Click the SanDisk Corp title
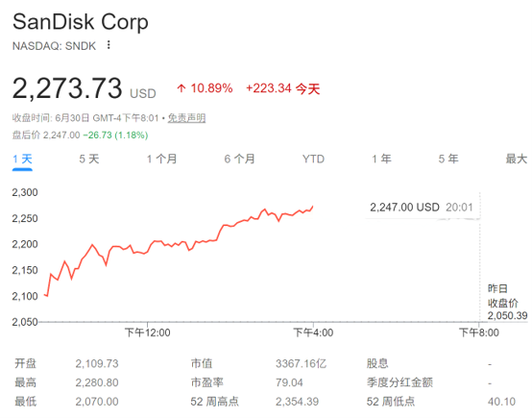Viewport: 532px width, 418px height. 81,22
